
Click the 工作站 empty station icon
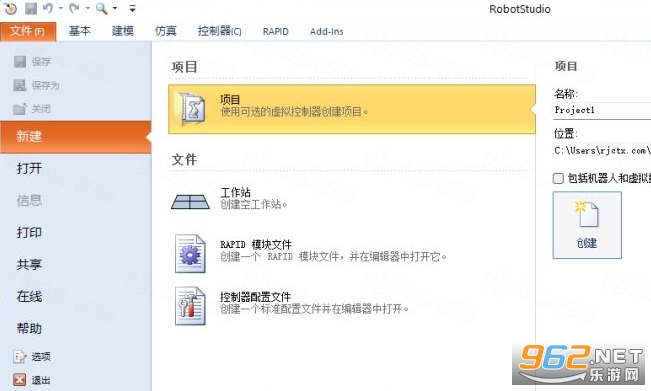tap(190, 202)
